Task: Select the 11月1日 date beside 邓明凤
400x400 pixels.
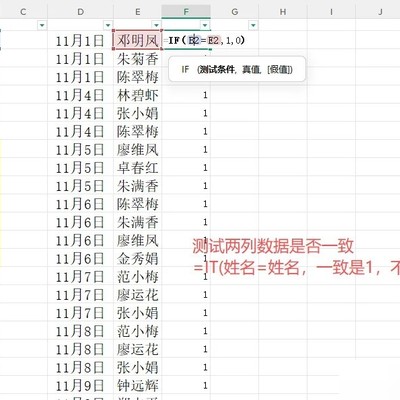Action: click(x=80, y=41)
